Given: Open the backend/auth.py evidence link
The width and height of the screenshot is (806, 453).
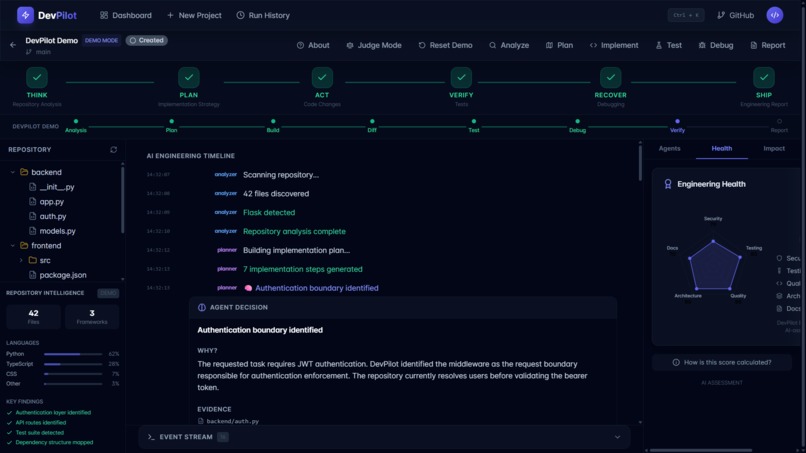Looking at the screenshot, I should (x=228, y=421).
